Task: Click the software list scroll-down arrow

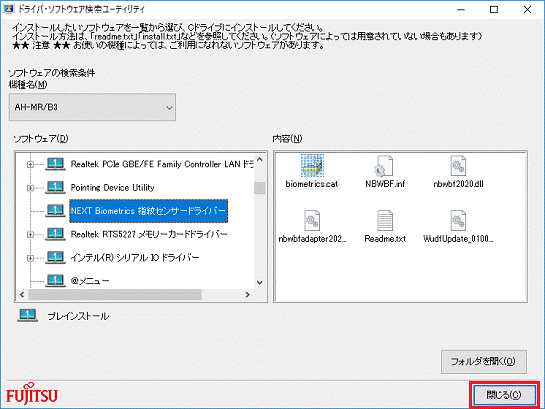Action: point(260,283)
